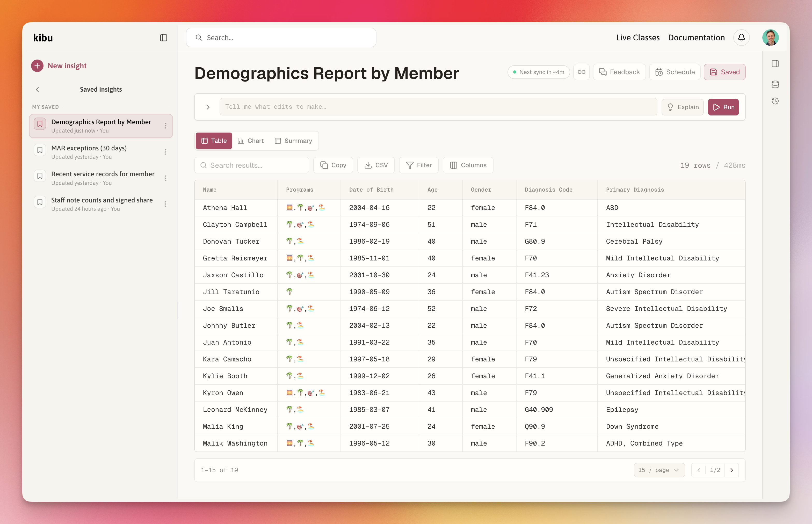Screen dimensions: 812x524
Task: Open the Live Classes link
Action: click(638, 38)
